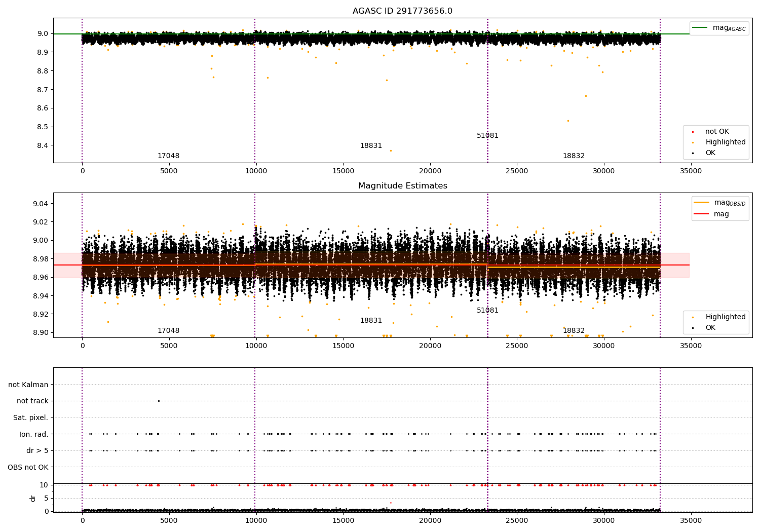Click the 'AGASC ID 291773656.0' plot title

click(x=402, y=11)
